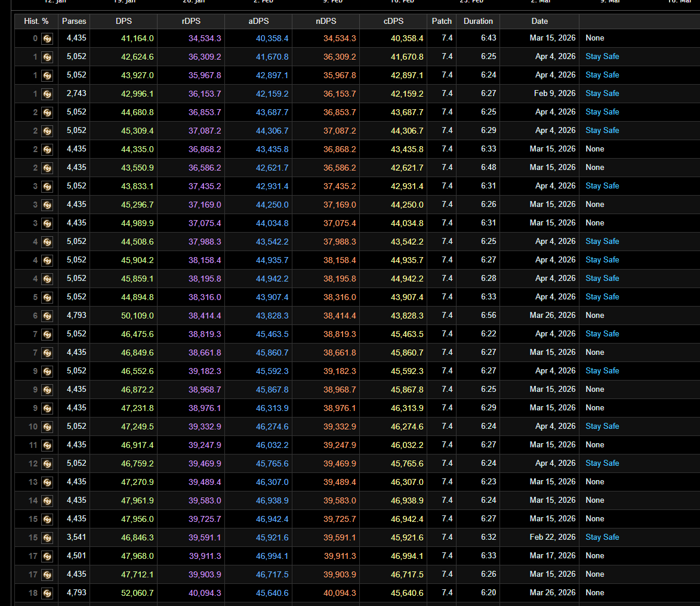Click the job icon in the 46,846.3 DPS row

47,538
